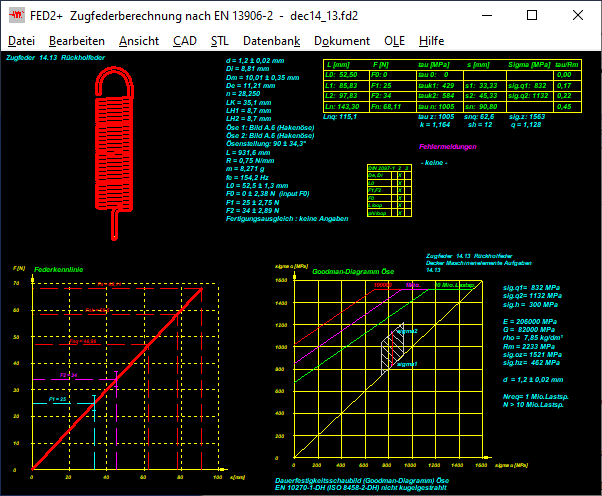
Task: Open the Hilfe menu
Action: pos(432,41)
